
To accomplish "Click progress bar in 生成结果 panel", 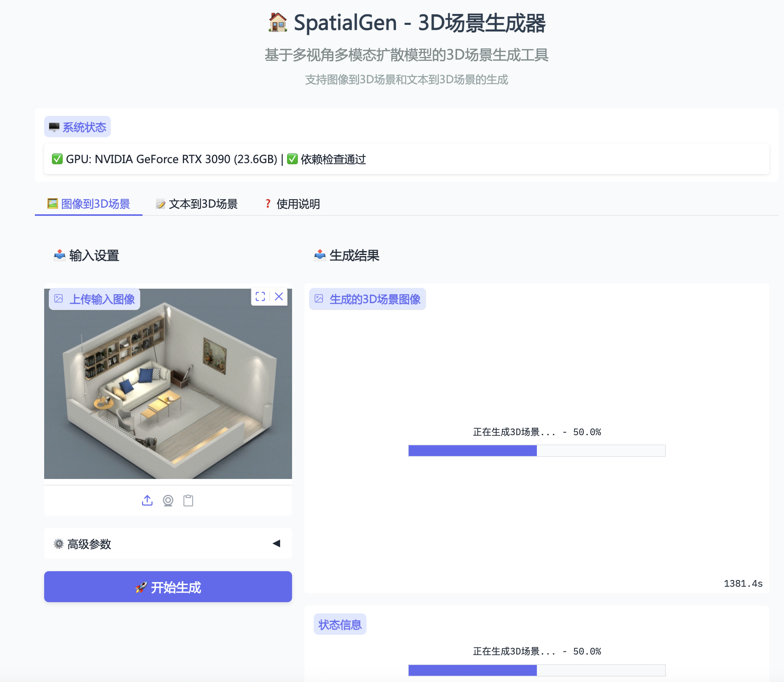I will (537, 451).
